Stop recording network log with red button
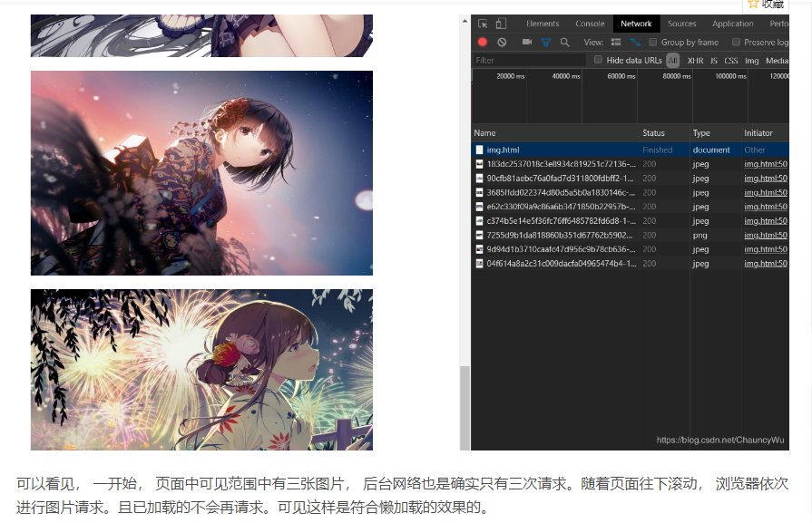This screenshot has height=523, width=812. [x=483, y=43]
